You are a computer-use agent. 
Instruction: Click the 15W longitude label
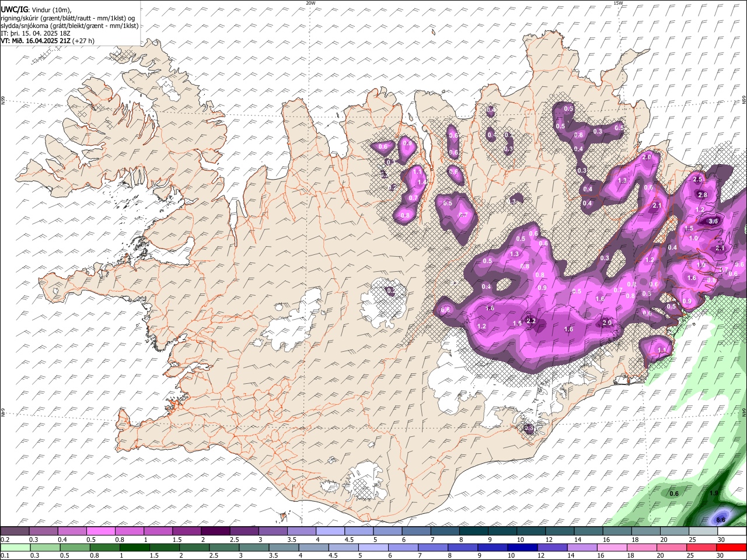click(x=618, y=3)
